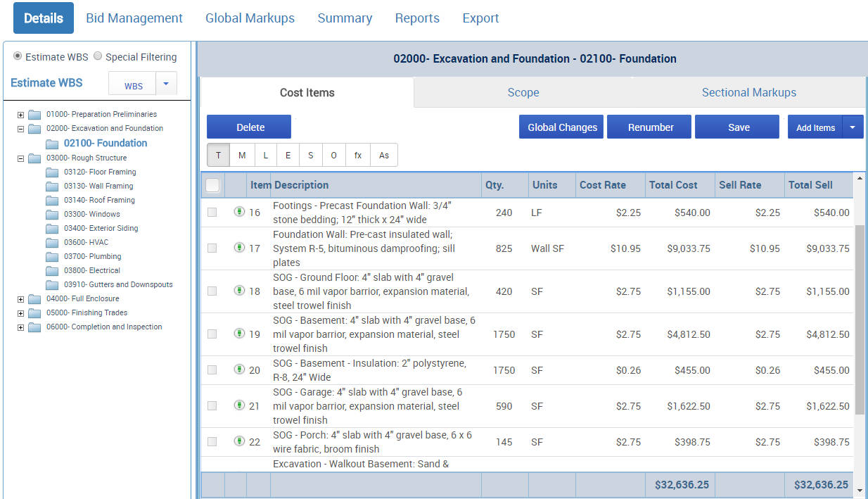Open the Bid Management tab
The height and width of the screenshot is (499, 868).
tap(134, 18)
